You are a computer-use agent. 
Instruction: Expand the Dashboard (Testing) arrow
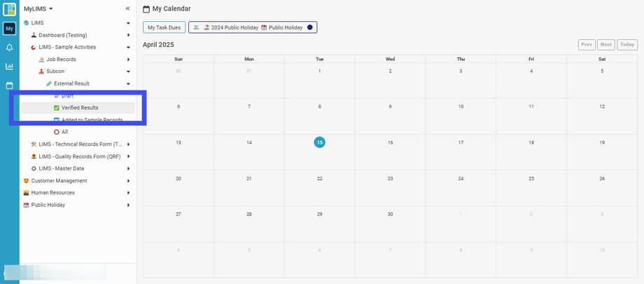click(x=128, y=35)
